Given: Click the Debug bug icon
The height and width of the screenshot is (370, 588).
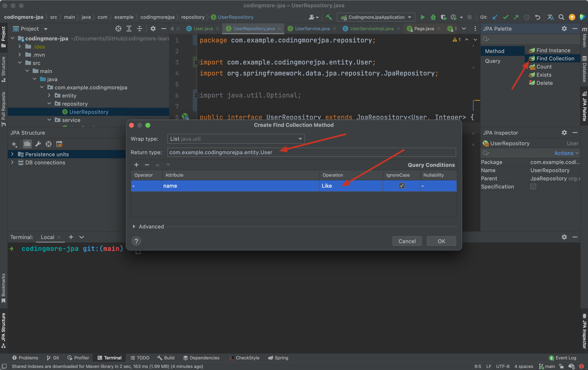Looking at the screenshot, I should 433,17.
